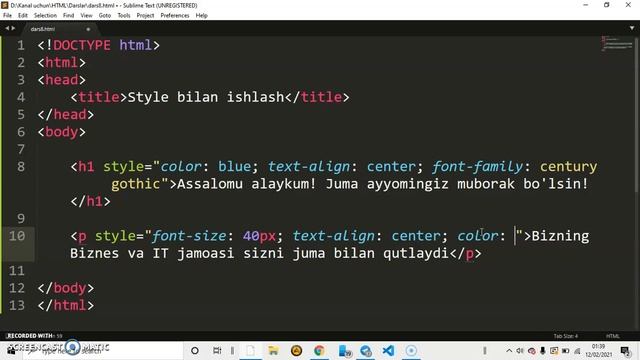
Task: Change HTML syntax in status bar
Action: (x=612, y=336)
